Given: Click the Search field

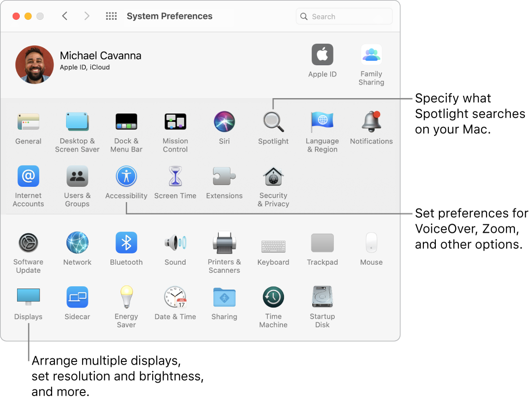Looking at the screenshot, I should coord(344,16).
